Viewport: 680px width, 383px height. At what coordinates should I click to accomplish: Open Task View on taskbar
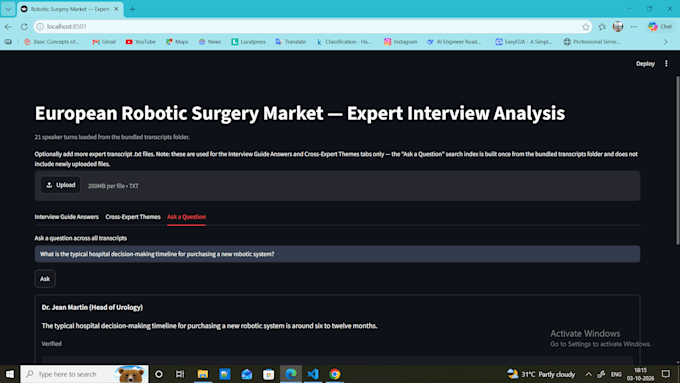click(x=180, y=374)
